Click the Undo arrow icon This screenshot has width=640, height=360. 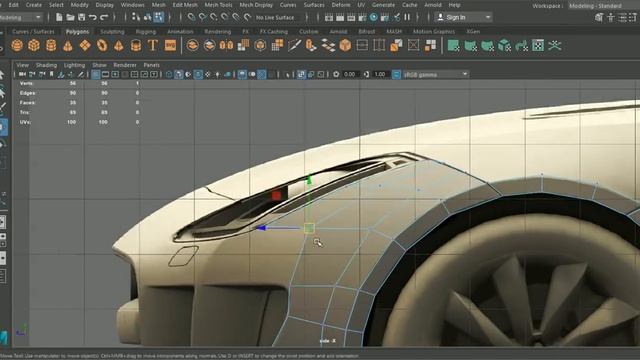93,17
